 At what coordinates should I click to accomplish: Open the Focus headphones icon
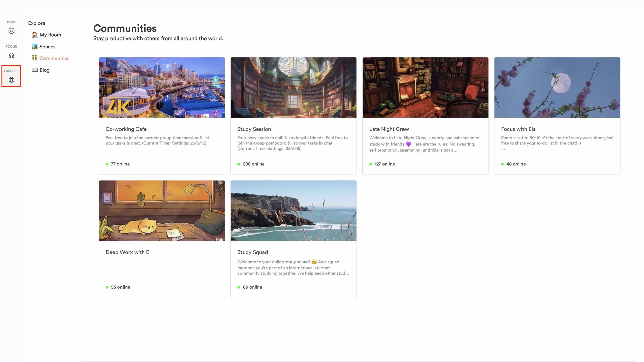(11, 55)
